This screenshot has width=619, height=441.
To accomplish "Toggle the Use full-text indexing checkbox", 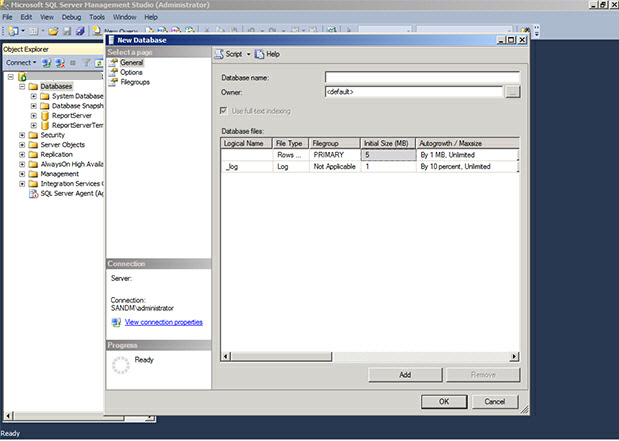I will pos(223,111).
